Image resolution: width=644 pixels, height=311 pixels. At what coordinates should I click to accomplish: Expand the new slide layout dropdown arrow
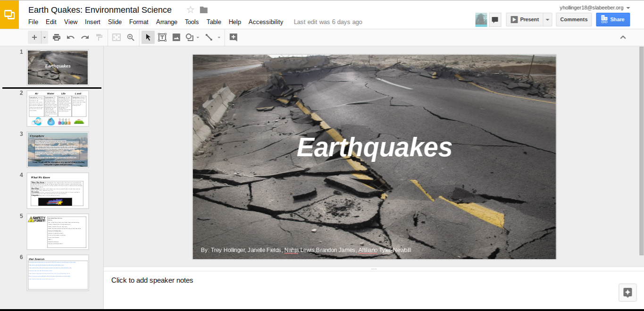pos(45,37)
